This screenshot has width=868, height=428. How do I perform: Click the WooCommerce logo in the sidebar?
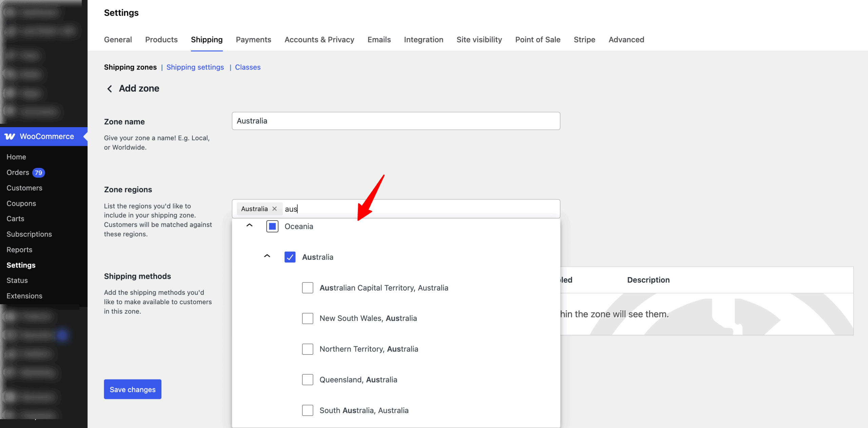[x=11, y=136]
